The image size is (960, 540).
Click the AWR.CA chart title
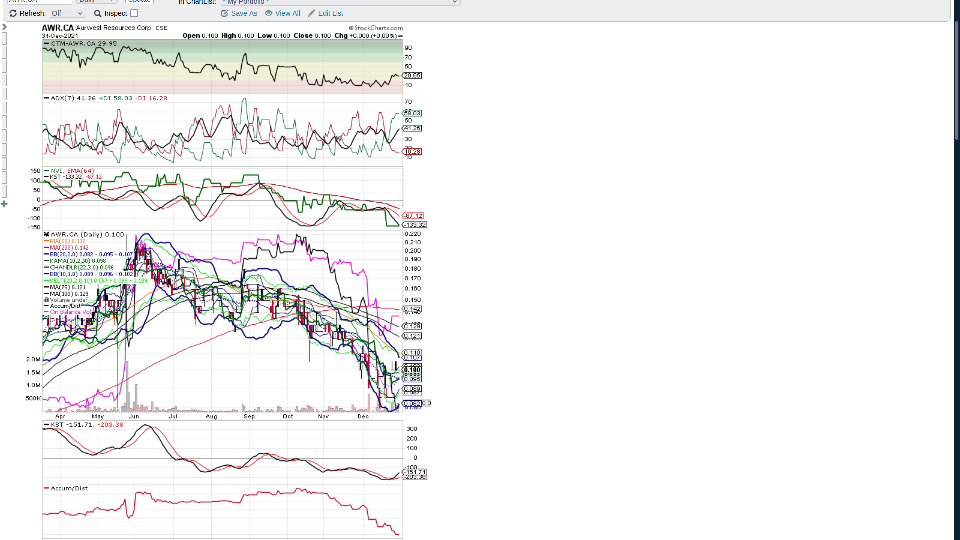pyautogui.click(x=58, y=29)
